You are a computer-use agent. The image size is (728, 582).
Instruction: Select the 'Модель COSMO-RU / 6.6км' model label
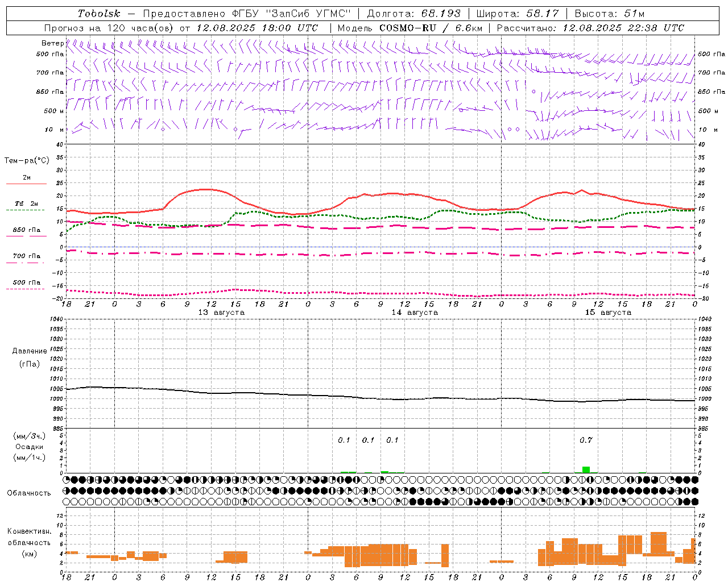tap(410, 28)
